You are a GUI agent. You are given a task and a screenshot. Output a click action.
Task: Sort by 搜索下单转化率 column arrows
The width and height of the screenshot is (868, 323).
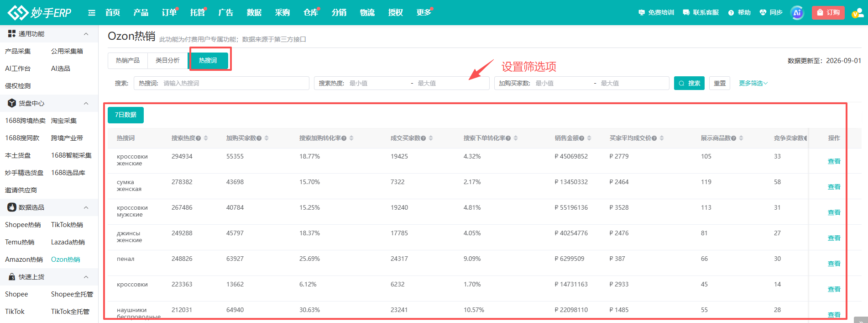coord(516,138)
